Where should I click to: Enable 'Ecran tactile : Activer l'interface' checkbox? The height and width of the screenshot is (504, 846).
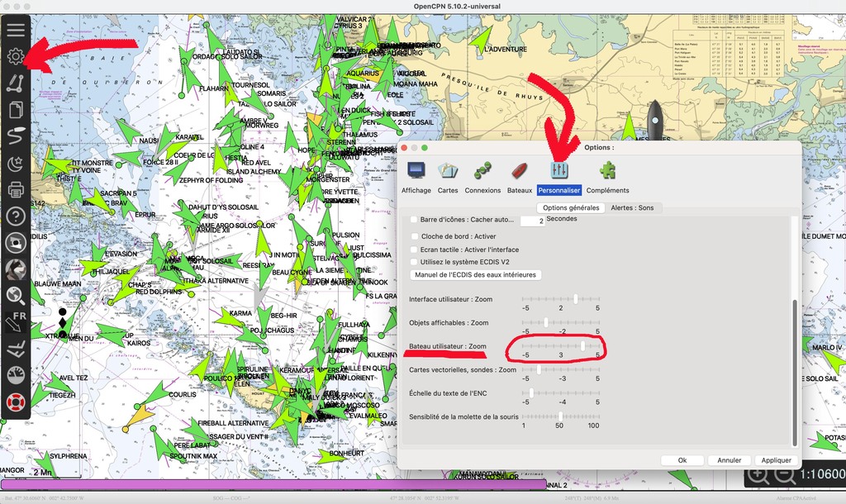[x=415, y=250]
